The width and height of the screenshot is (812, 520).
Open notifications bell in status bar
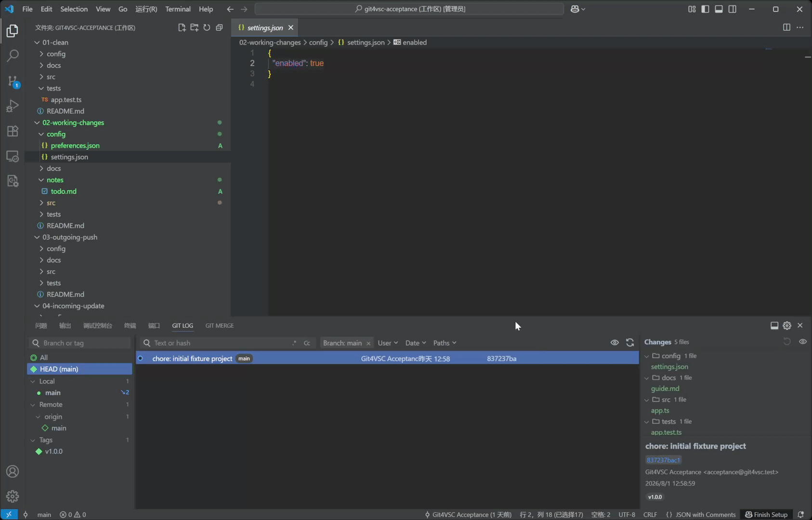(800, 514)
